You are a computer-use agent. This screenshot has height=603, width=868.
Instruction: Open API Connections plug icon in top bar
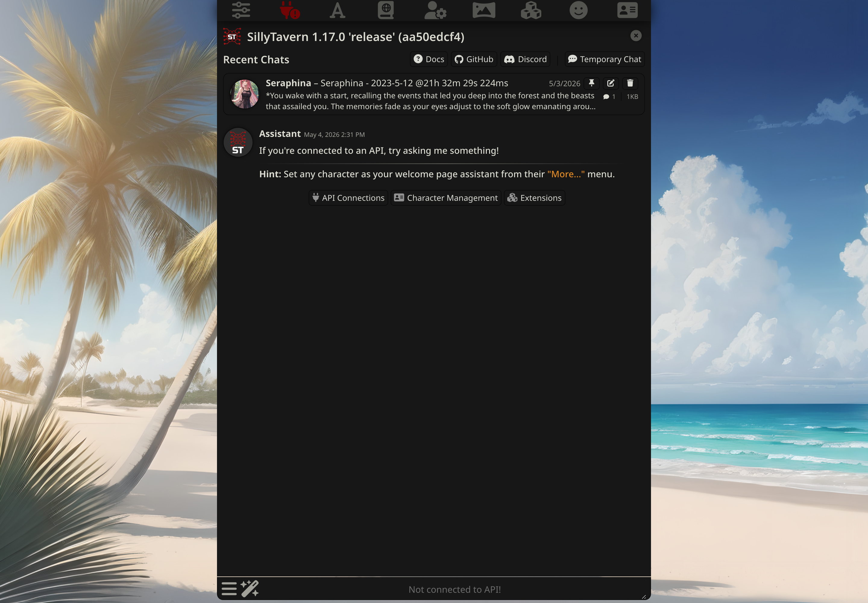pos(290,10)
